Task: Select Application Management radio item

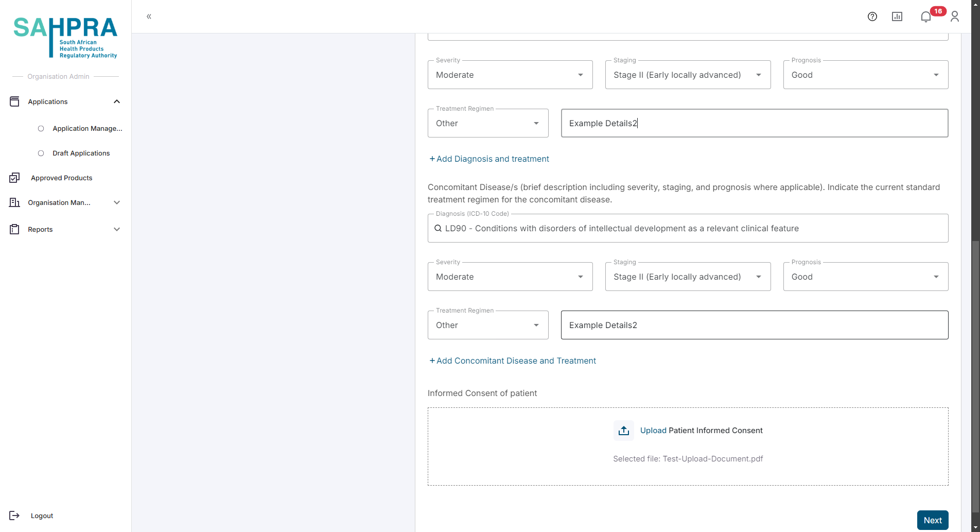Action: [x=41, y=128]
